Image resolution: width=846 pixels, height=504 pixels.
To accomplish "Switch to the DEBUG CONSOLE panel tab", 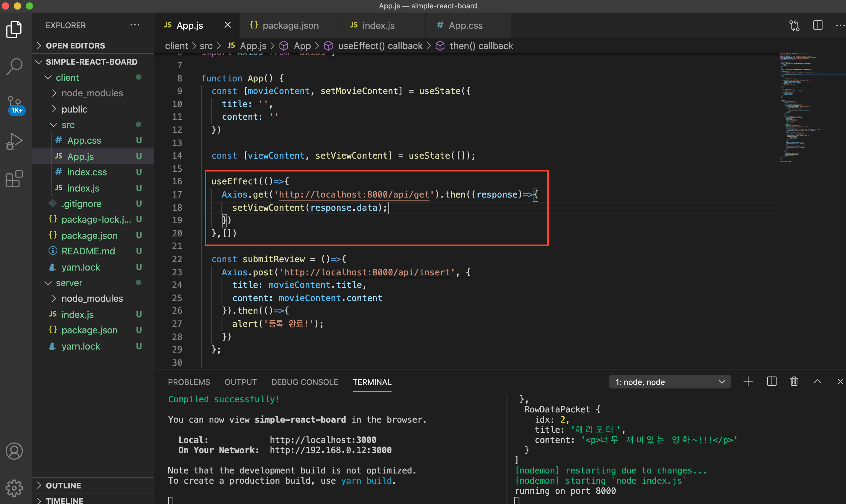I will coord(304,382).
